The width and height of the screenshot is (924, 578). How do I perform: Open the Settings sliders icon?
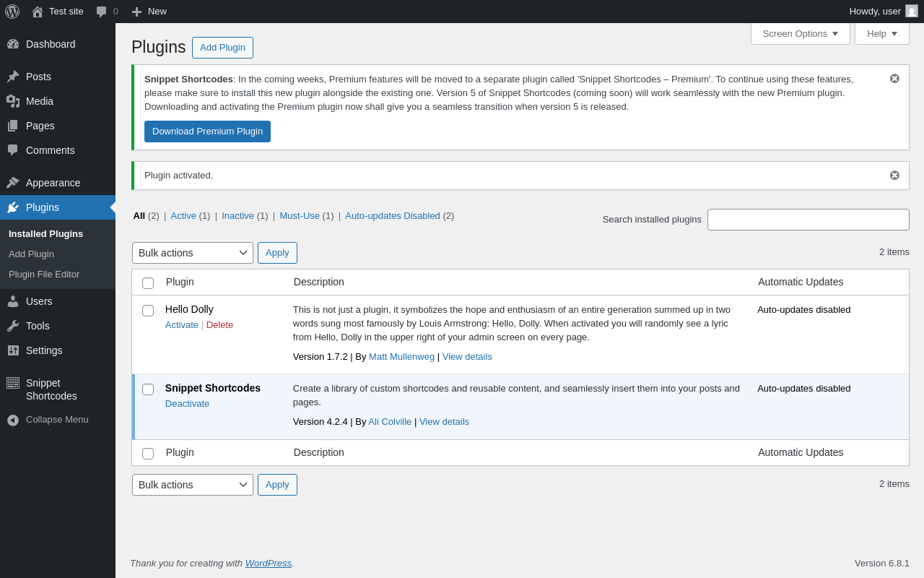click(13, 350)
